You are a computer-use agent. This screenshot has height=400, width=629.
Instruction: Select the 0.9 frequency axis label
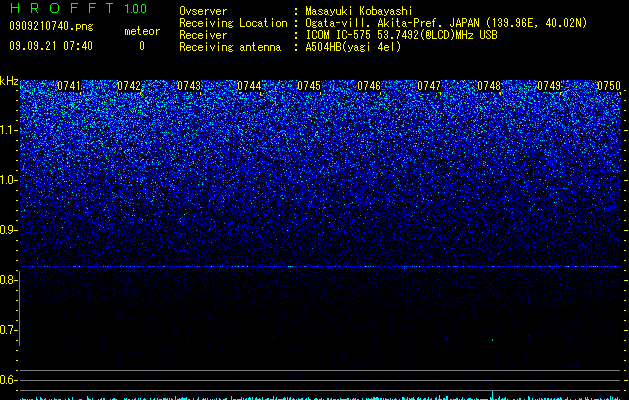pyautogui.click(x=8, y=230)
